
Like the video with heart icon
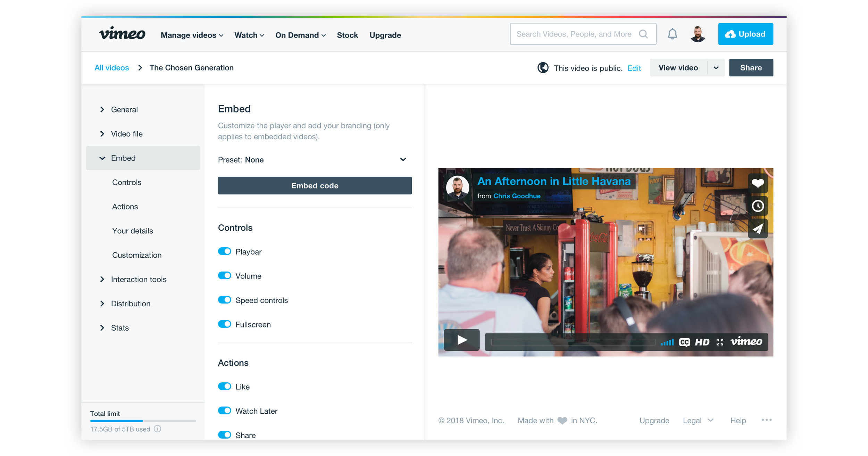click(x=757, y=183)
